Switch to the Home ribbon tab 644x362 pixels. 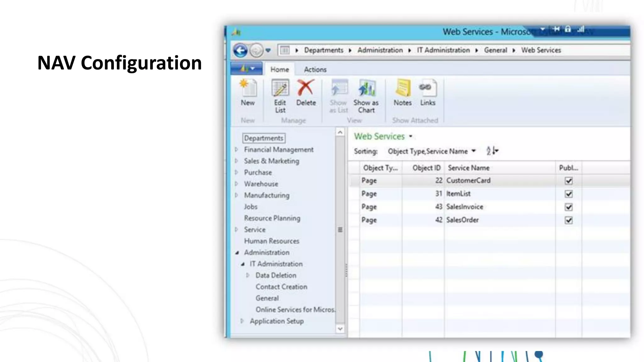280,69
